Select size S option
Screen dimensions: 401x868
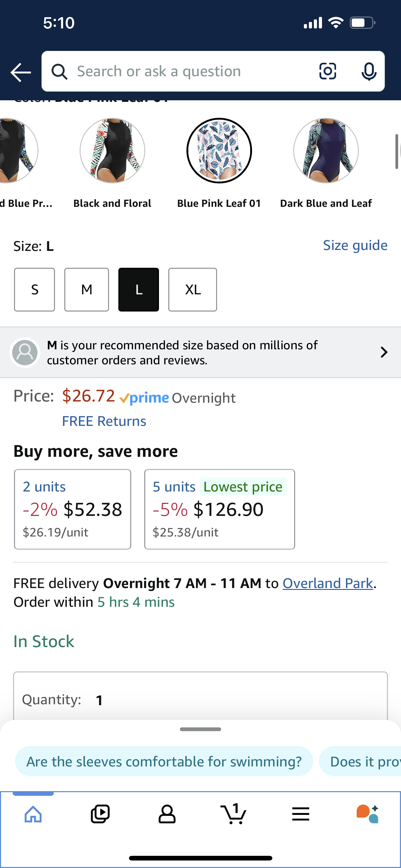tap(34, 289)
